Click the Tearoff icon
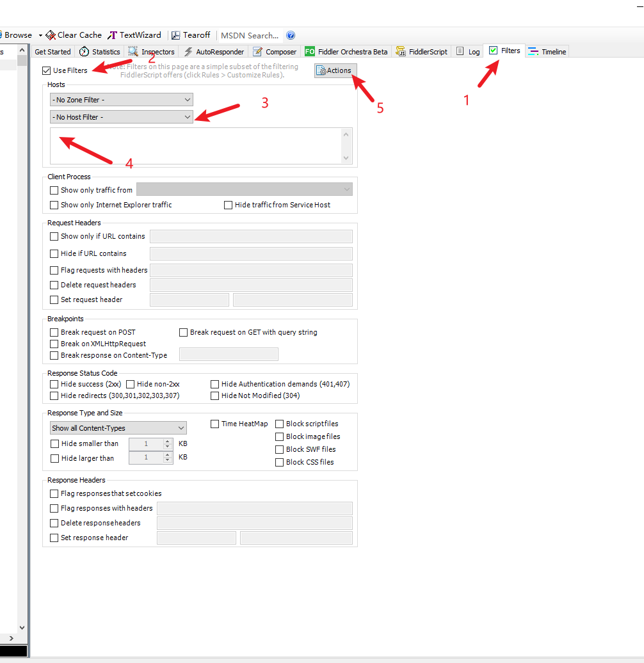The image size is (644, 663). click(175, 36)
